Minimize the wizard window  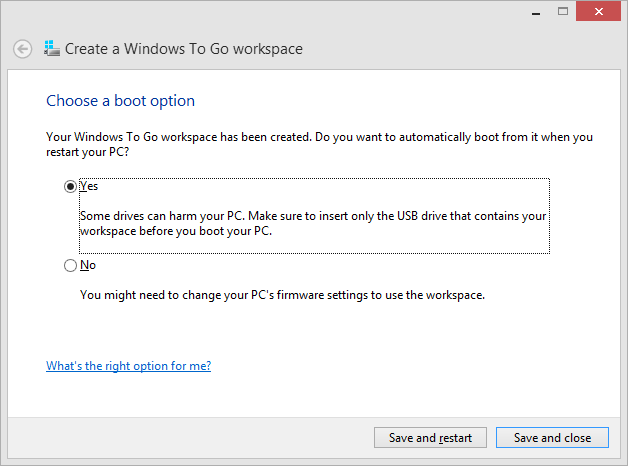coord(535,10)
